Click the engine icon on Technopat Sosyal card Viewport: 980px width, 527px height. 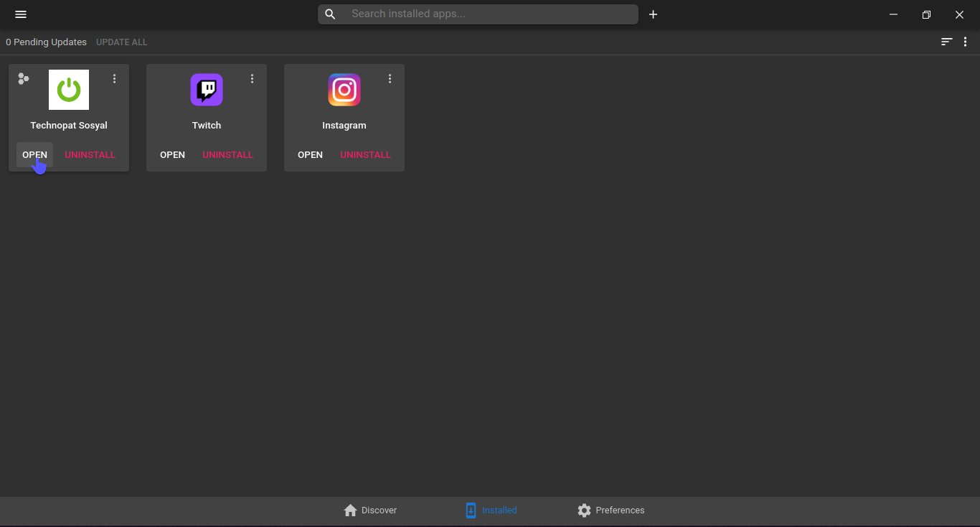24,79
